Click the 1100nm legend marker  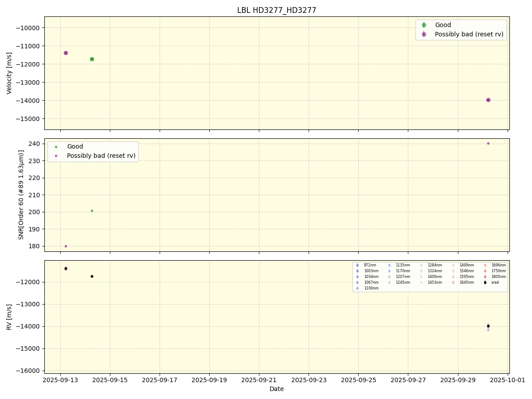coord(357,288)
